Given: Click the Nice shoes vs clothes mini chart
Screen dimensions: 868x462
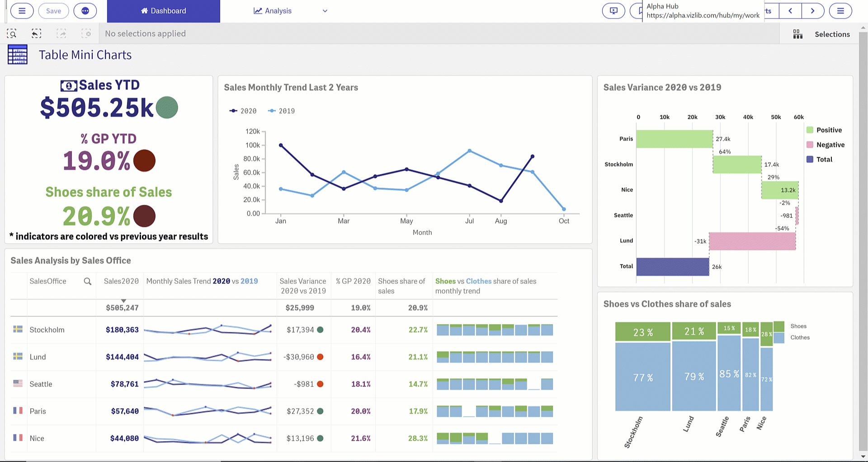Looking at the screenshot, I should (495, 438).
